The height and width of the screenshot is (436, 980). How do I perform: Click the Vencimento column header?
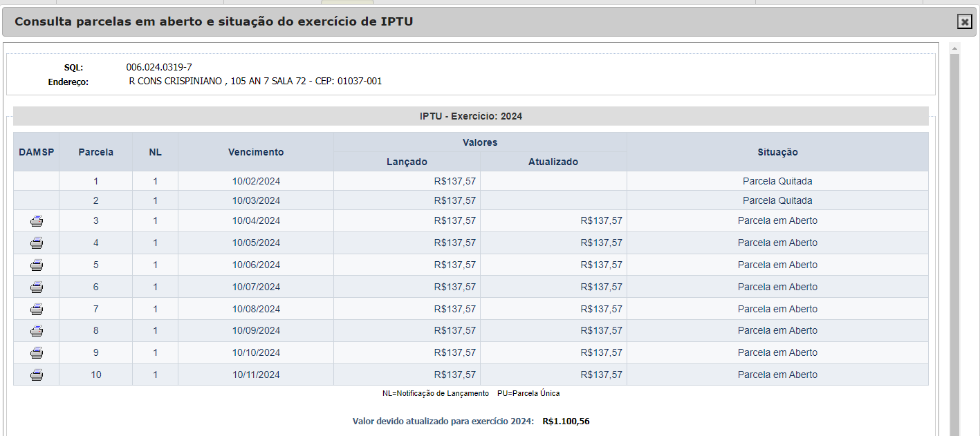coord(256,152)
